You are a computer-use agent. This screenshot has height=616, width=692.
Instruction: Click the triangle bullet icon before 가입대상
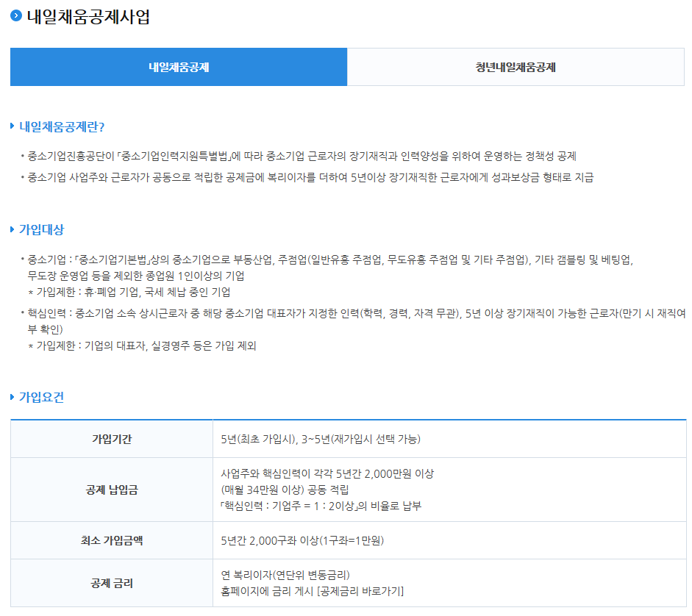13,229
